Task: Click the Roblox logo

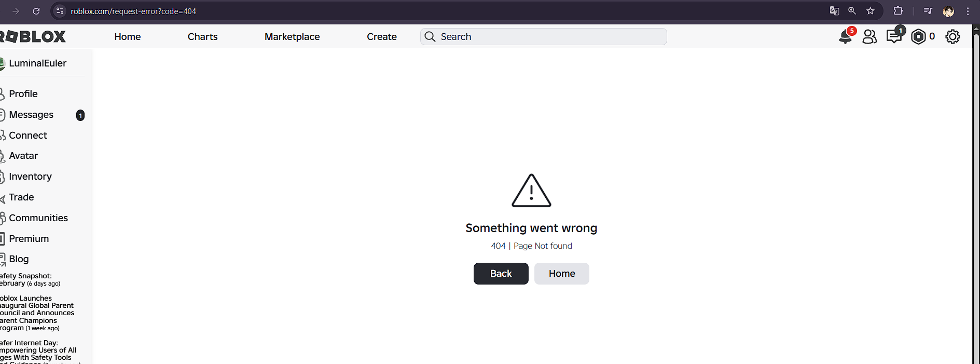Action: click(33, 37)
